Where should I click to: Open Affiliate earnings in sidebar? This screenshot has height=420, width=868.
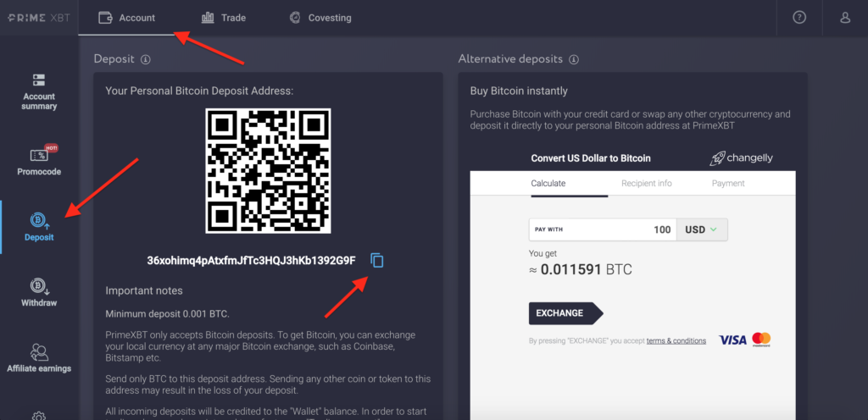click(x=39, y=358)
